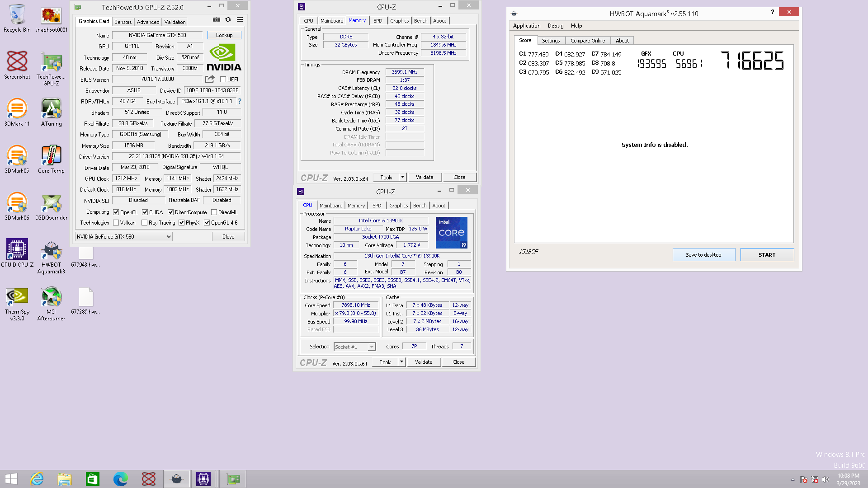Image resolution: width=868 pixels, height=488 pixels.
Task: Open the GPU selection dropdown in GPU-Z
Action: click(123, 237)
